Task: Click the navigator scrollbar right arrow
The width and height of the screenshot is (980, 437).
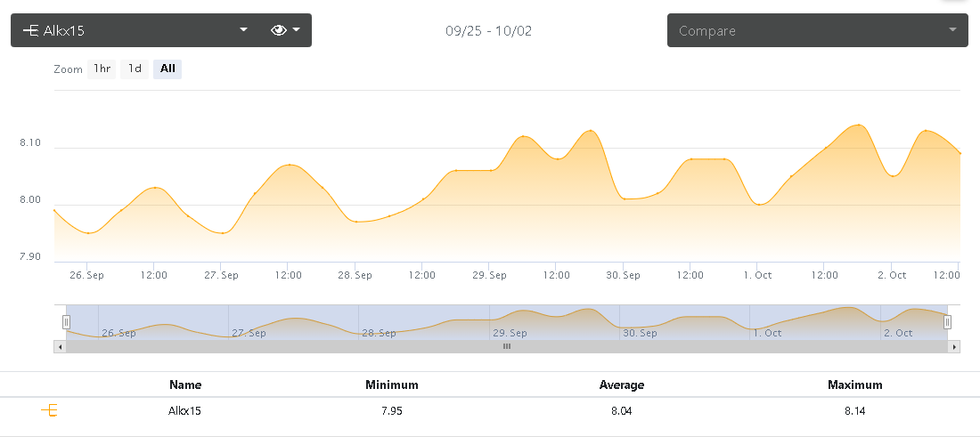Action: [x=954, y=346]
